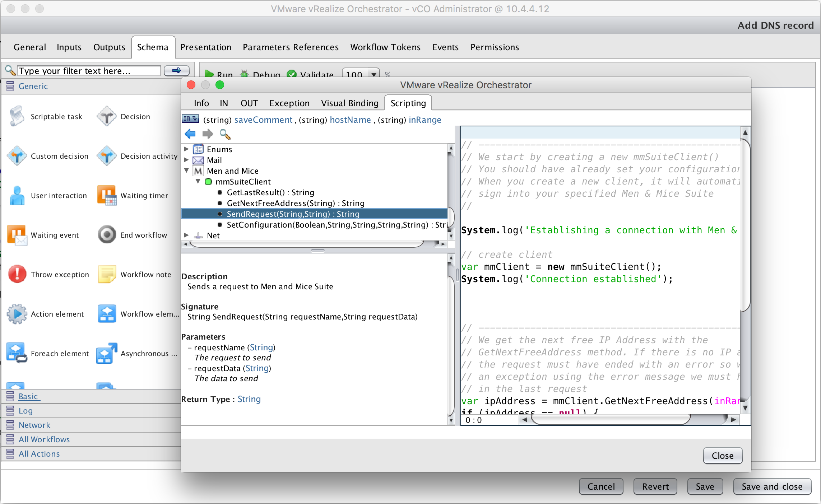
Task: Select the End workflow icon
Action: 107,235
